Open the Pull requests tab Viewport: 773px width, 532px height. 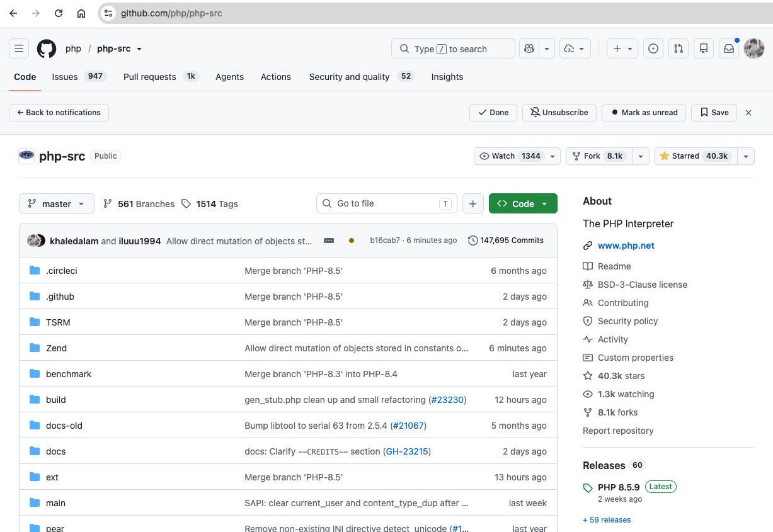coord(161,77)
